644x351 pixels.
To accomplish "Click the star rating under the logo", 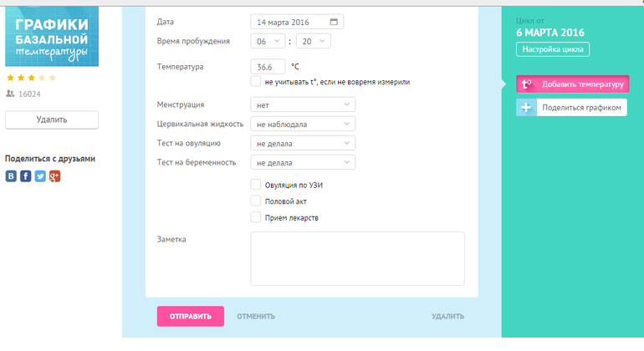I will (31, 78).
